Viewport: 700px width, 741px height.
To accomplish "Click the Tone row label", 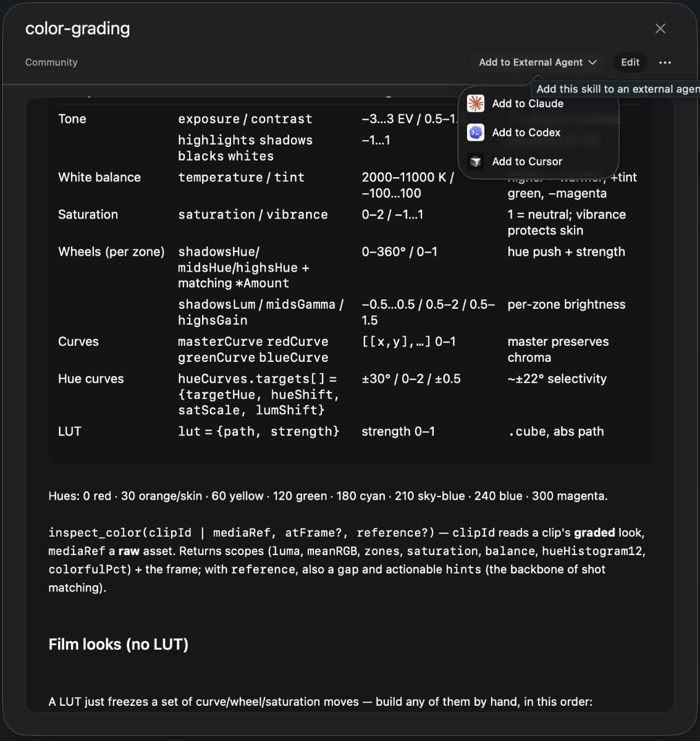I will click(72, 119).
